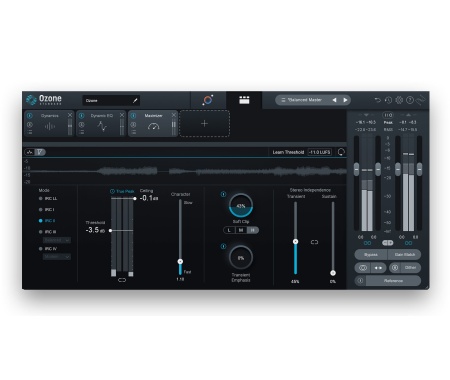Click the Transient Emphasis 0% knob
450x380 pixels.
pyautogui.click(x=241, y=258)
